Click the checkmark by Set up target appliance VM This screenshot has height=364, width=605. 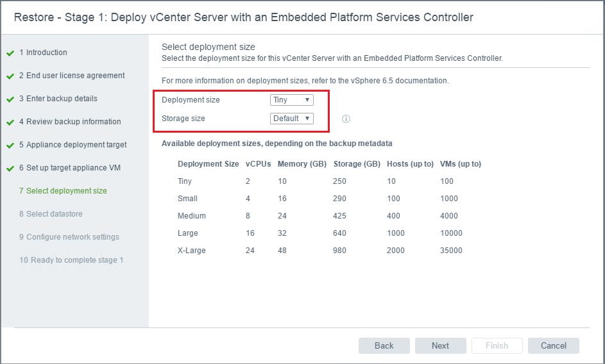point(10,169)
